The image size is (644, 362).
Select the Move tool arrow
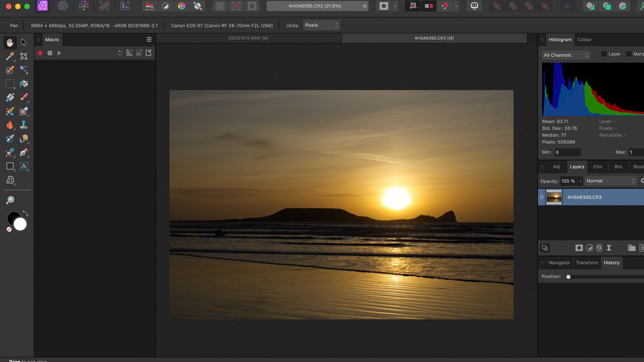[x=24, y=42]
